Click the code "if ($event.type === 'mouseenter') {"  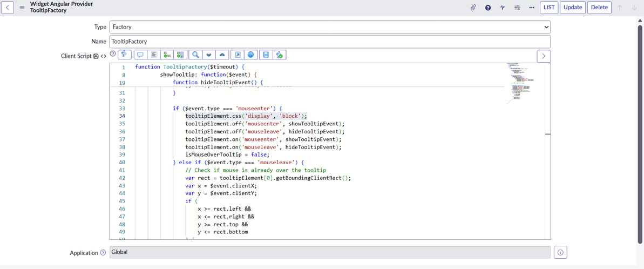[x=228, y=109]
